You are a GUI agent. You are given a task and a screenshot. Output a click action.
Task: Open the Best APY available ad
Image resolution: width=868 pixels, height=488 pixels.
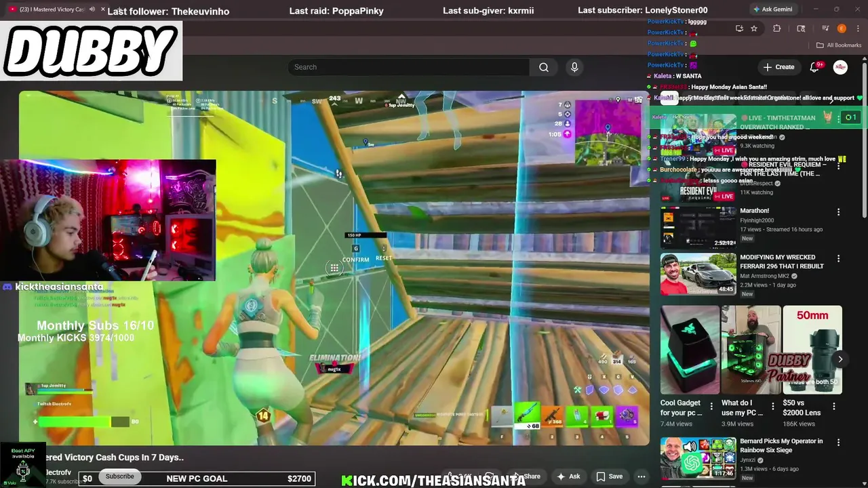[23, 465]
